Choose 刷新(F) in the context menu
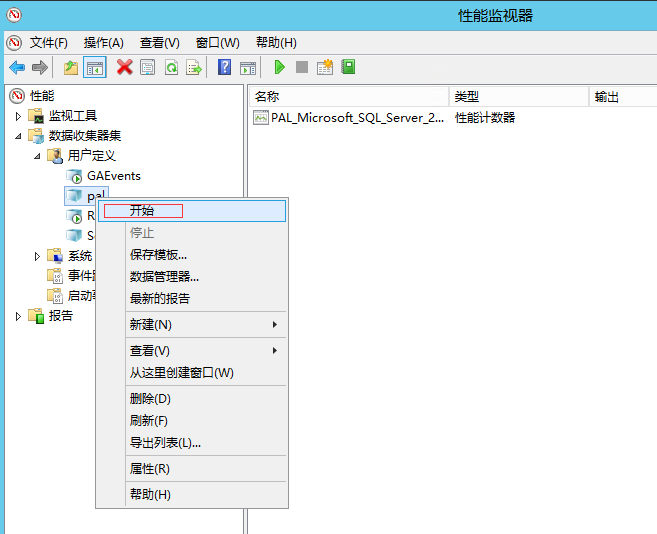This screenshot has width=657, height=534. [192, 420]
